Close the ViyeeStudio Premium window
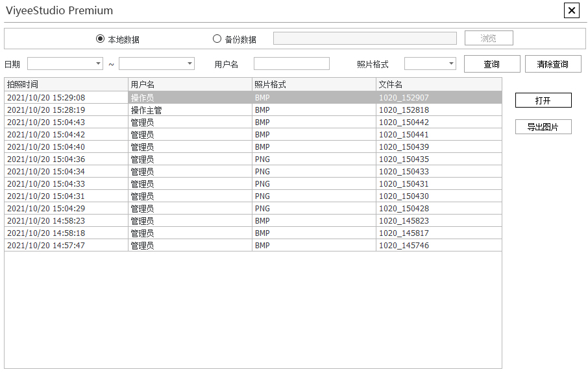The height and width of the screenshot is (374, 588). point(571,10)
